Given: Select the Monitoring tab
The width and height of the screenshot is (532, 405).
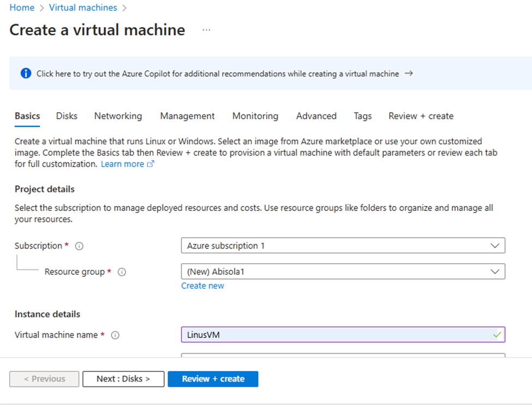Looking at the screenshot, I should click(255, 116).
